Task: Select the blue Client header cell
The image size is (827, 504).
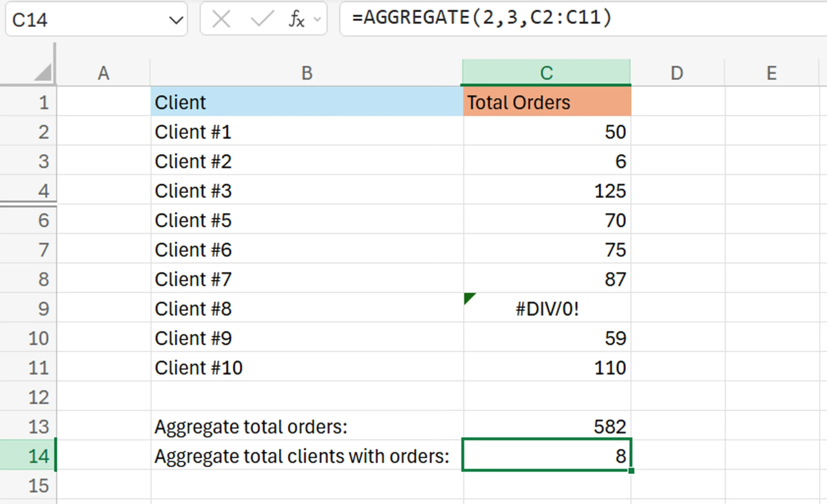Action: pos(307,102)
